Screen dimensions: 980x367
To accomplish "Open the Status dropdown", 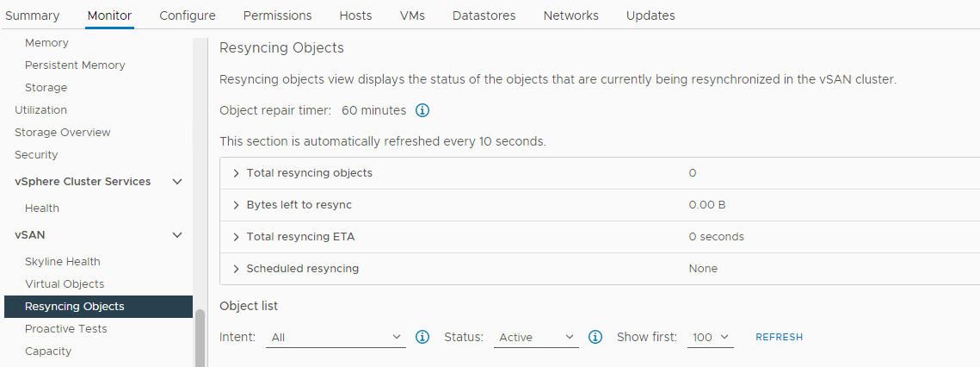I will click(x=537, y=338).
